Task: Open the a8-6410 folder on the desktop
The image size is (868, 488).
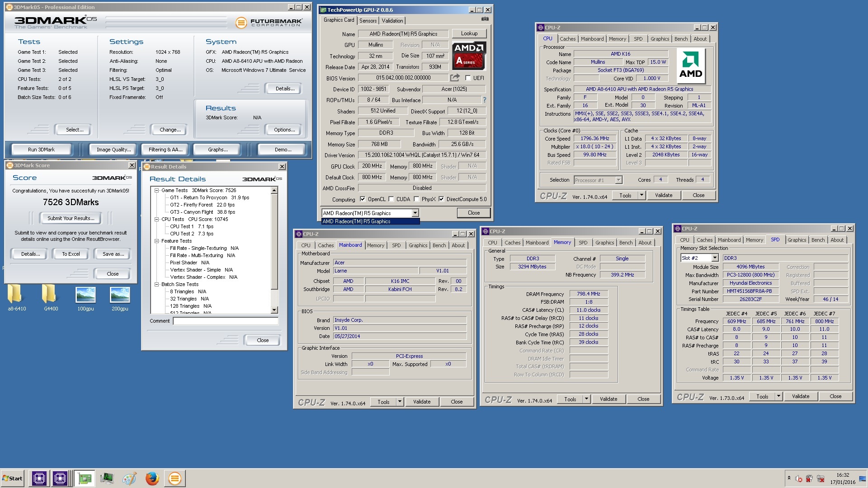Action: click(17, 298)
